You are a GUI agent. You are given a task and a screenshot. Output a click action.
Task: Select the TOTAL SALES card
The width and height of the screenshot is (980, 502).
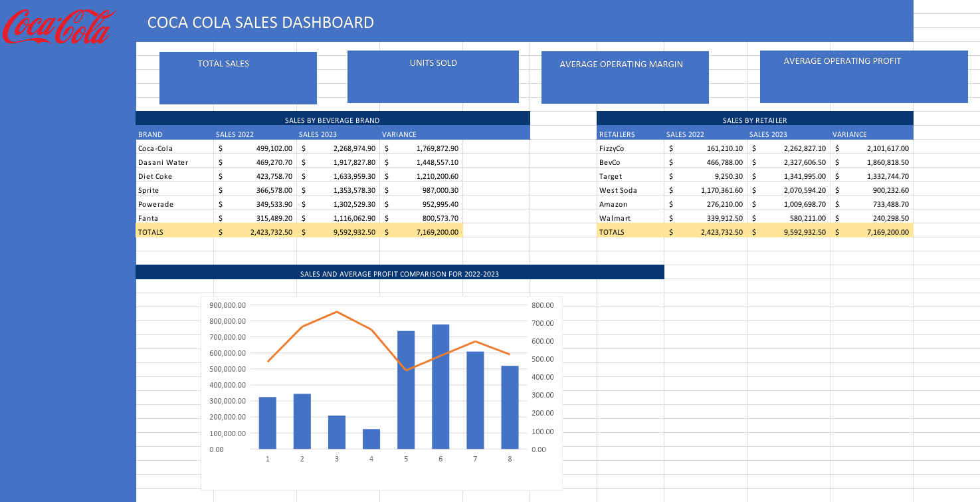pos(238,78)
